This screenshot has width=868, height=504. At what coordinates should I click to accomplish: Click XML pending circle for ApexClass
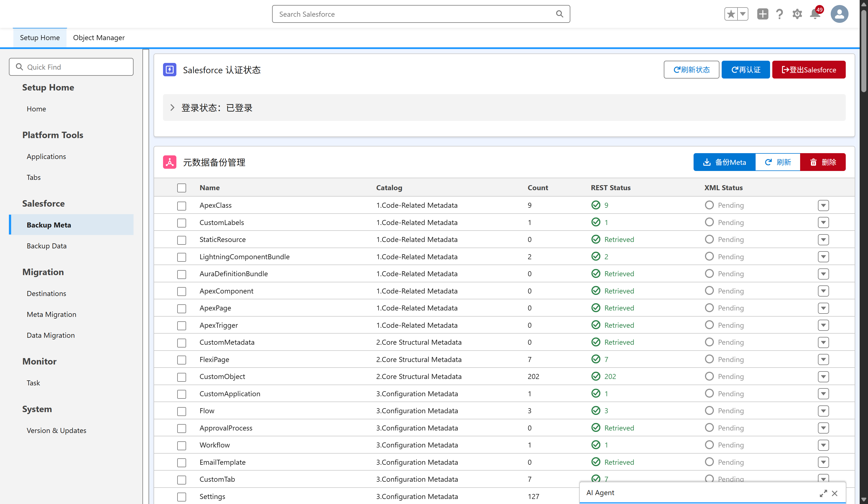(x=709, y=205)
